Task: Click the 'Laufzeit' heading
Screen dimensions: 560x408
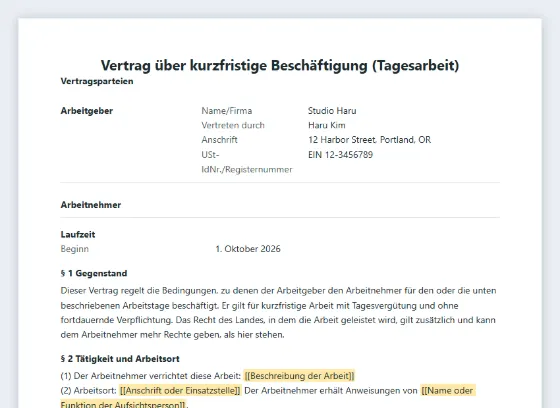Action: [x=78, y=234]
